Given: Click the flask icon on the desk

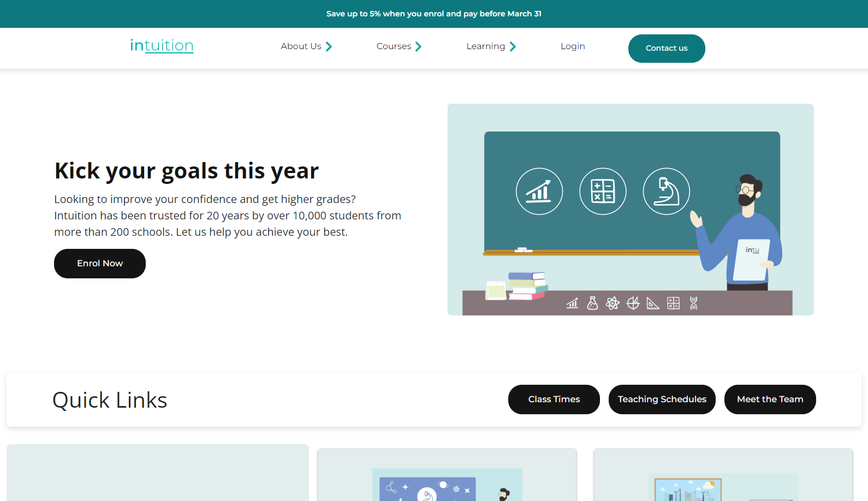Looking at the screenshot, I should point(592,303).
